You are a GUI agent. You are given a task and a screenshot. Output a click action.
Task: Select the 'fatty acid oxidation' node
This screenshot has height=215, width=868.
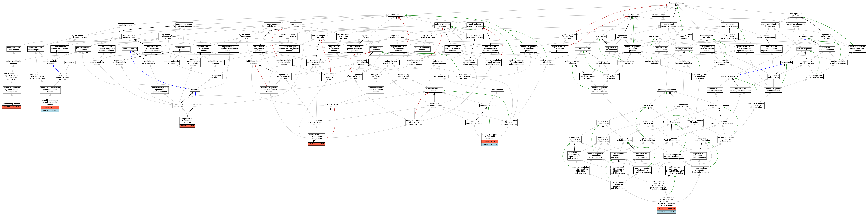pyautogui.click(x=488, y=105)
